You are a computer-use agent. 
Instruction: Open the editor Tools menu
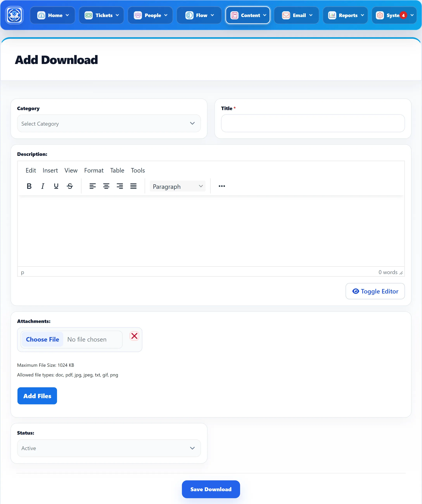pyautogui.click(x=138, y=170)
